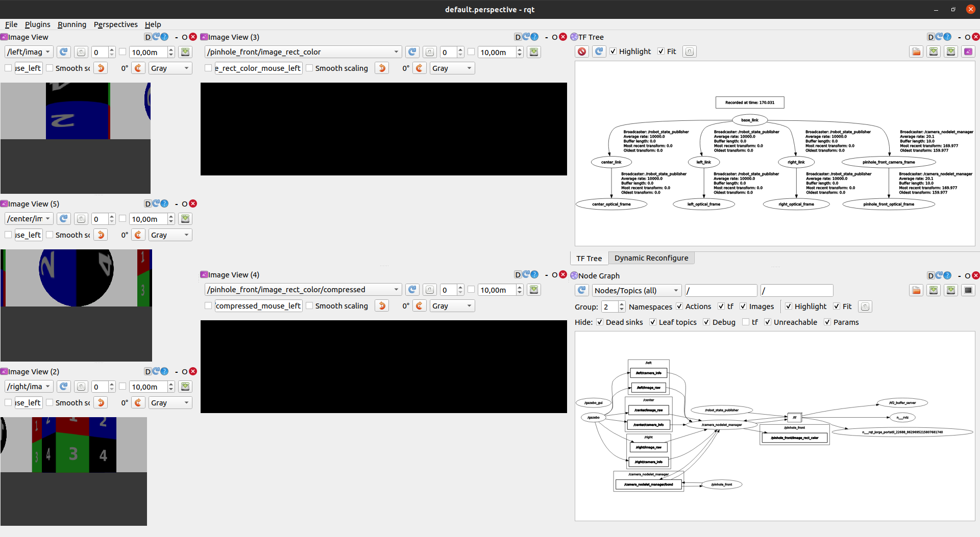
Task: Click the help button on Node Graph
Action: coord(948,275)
